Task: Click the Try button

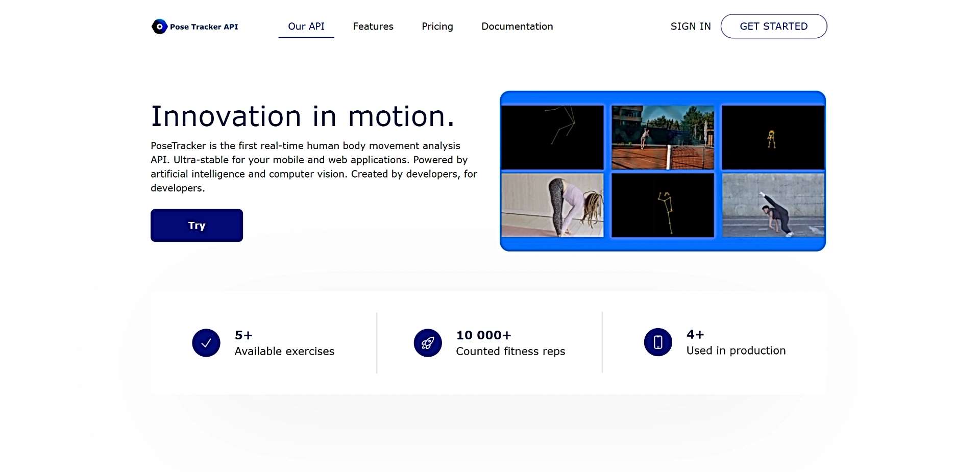Action: [x=197, y=225]
